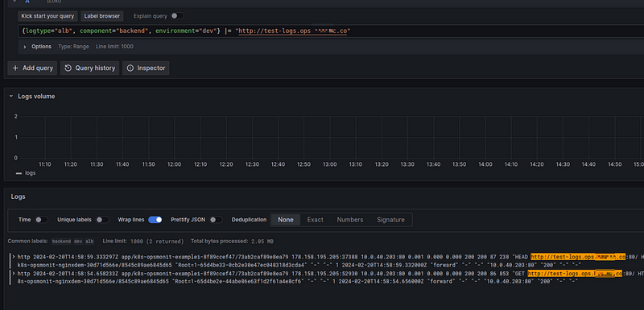Collapse the Logs volume panel

tap(11, 96)
